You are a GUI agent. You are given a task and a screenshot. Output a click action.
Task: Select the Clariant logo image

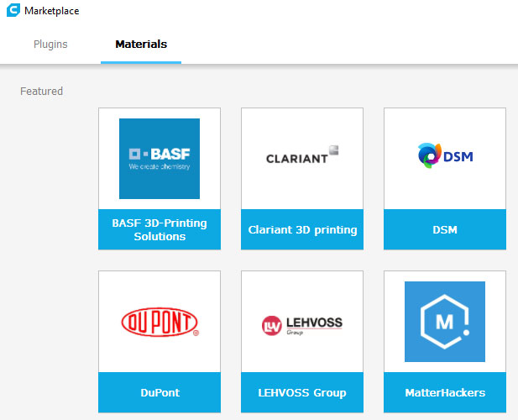coord(302,155)
